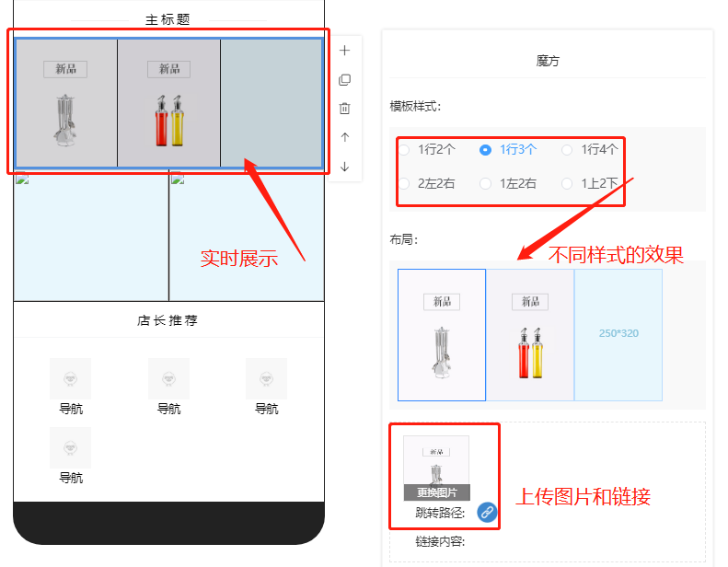Click the fourth 导航 icon in second row

click(x=71, y=447)
